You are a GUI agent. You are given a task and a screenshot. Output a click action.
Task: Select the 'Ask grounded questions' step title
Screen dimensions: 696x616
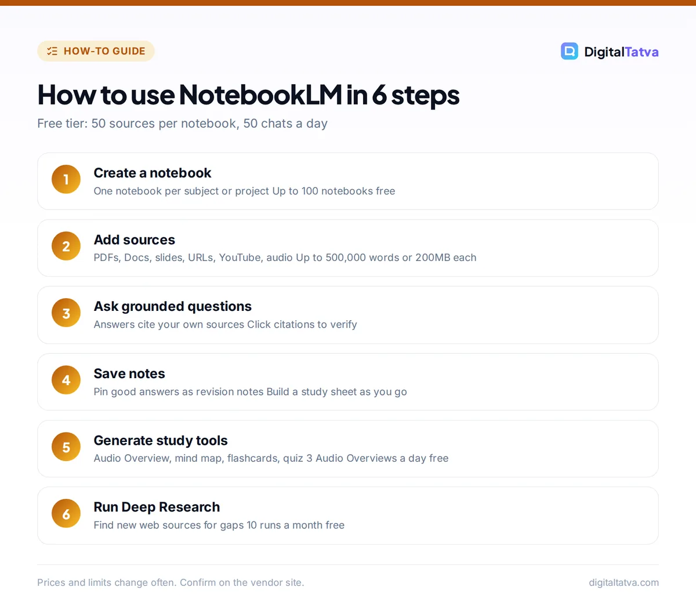(173, 306)
